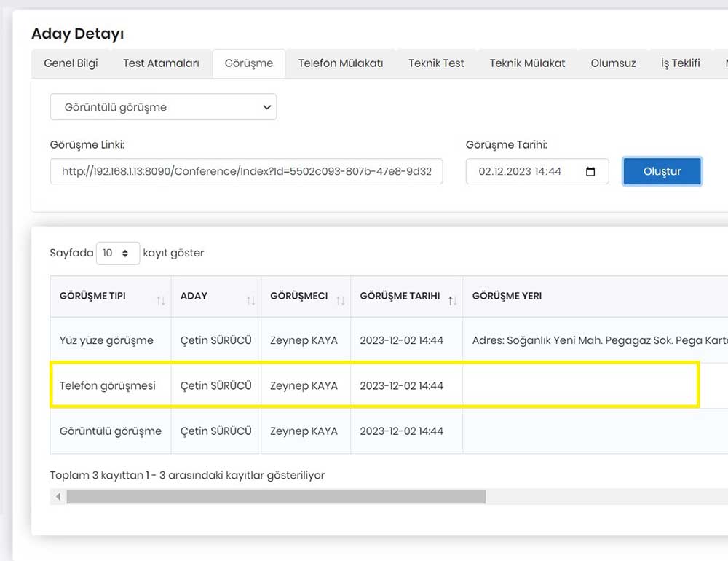The width and height of the screenshot is (728, 561).
Task: Expand the Görüntülü görüşme dropdown
Action: click(x=163, y=107)
